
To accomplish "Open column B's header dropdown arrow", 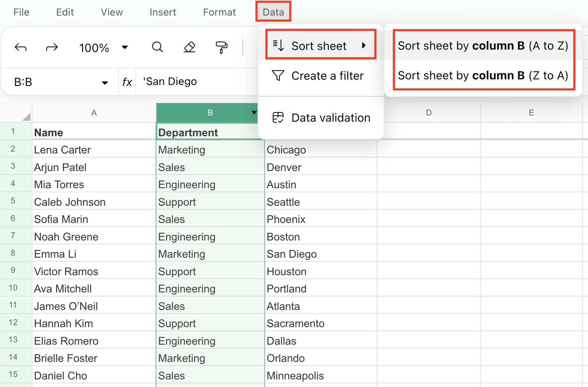I will point(254,112).
